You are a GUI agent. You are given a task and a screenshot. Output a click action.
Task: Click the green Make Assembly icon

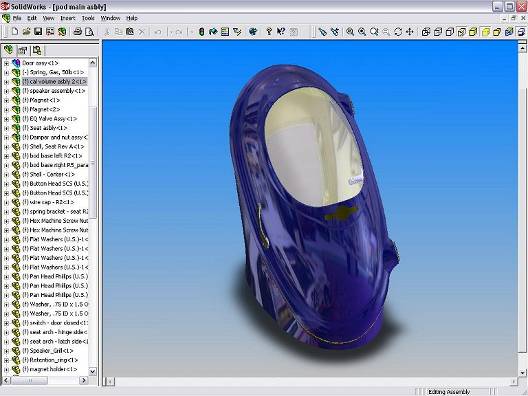pyautogui.click(x=62, y=32)
